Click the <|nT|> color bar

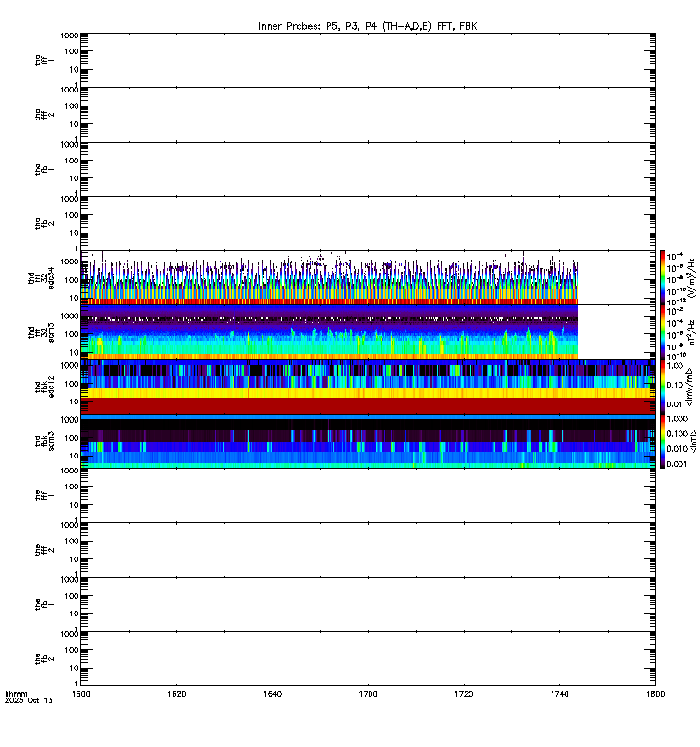663,441
